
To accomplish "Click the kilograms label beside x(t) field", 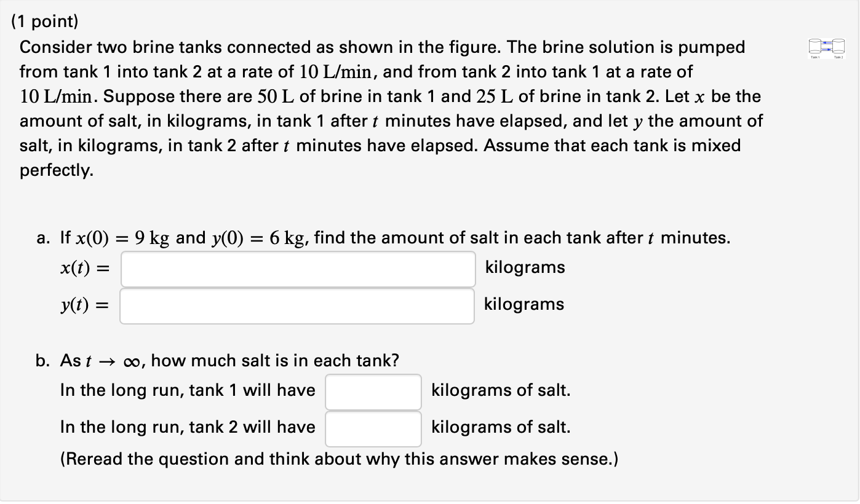I will [524, 267].
